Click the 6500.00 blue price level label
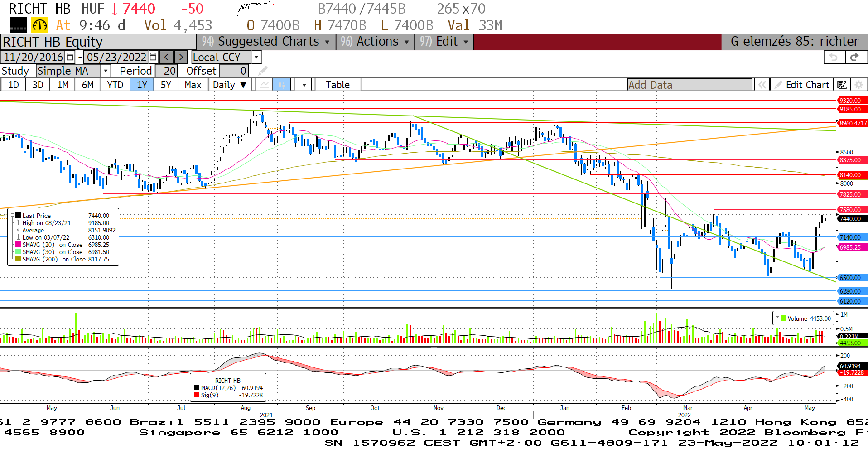868x468 pixels. tap(852, 278)
